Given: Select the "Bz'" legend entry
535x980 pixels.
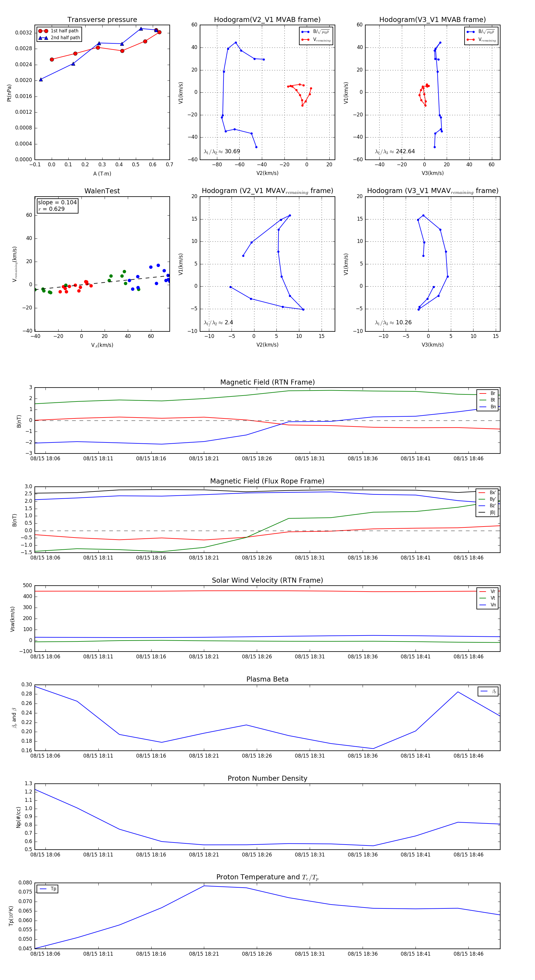Looking at the screenshot, I should tap(487, 506).
